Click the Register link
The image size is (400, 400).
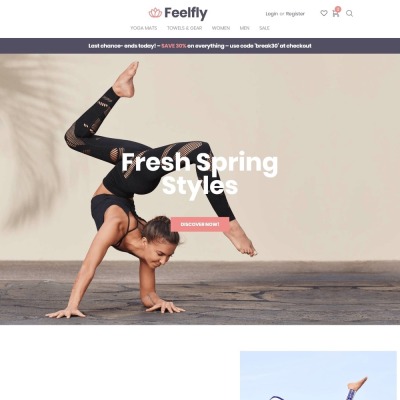[295, 14]
